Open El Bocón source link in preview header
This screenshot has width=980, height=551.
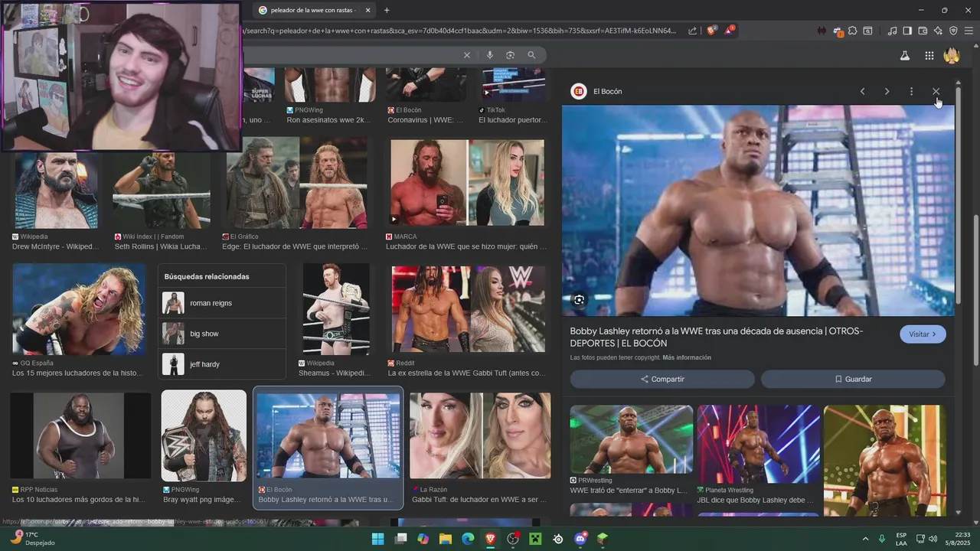point(596,91)
